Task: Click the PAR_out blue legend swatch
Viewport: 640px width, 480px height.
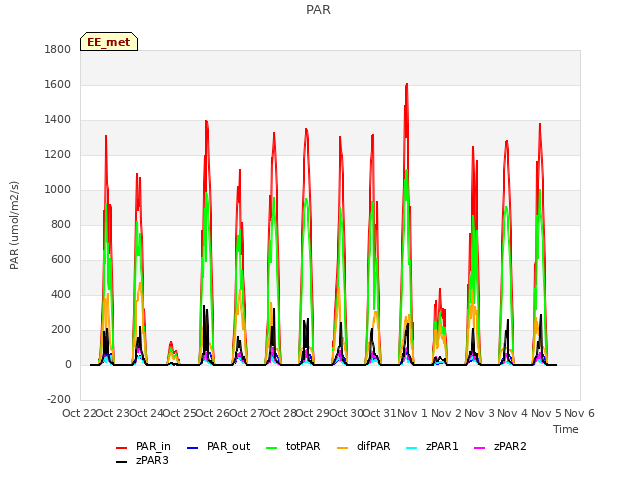Action: coord(192,448)
